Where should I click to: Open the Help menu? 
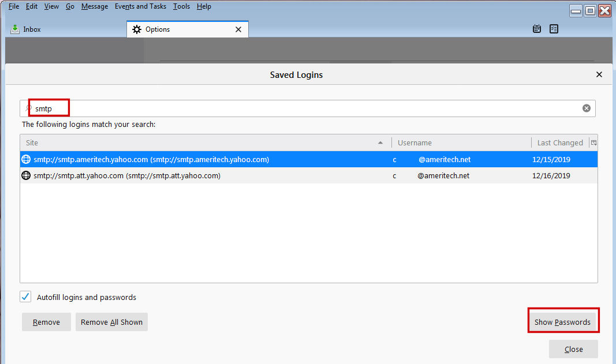tap(204, 6)
